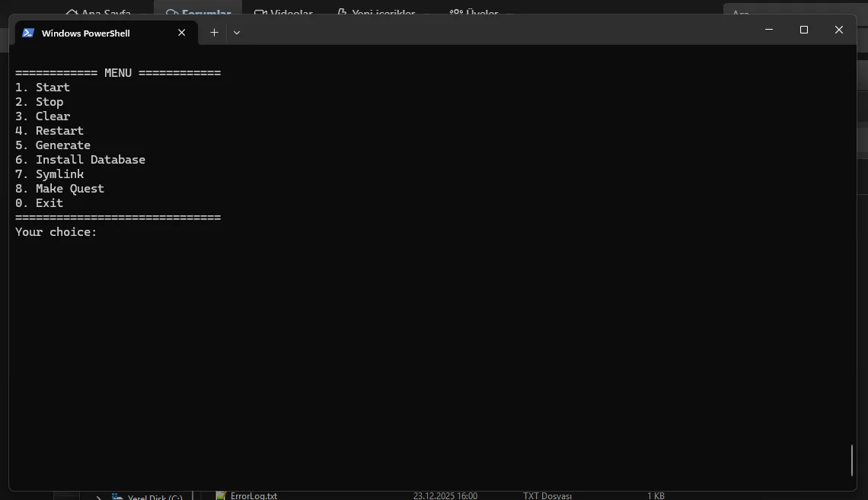Click the Ara search field
Image resolution: width=868 pixels, height=500 pixels.
tap(792, 13)
